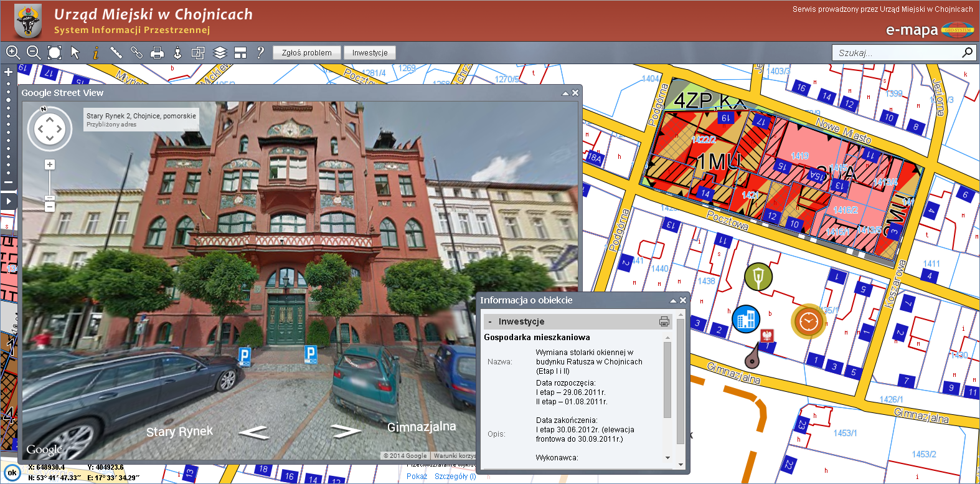This screenshot has height=484, width=980.
Task: Open the Pokaż link
Action: click(417, 477)
